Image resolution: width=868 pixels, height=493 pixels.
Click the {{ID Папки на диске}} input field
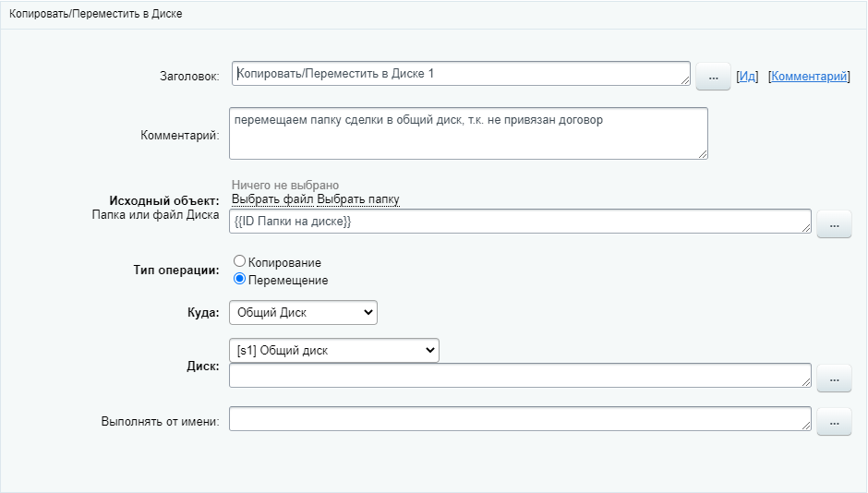pyautogui.click(x=517, y=222)
